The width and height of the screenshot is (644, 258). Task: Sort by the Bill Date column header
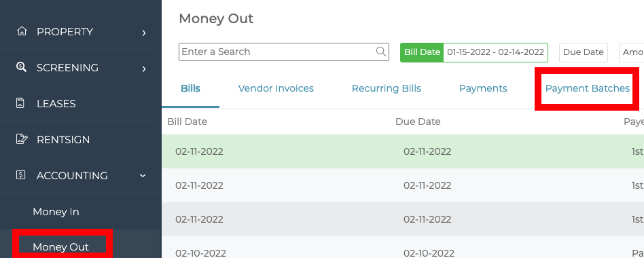click(187, 122)
